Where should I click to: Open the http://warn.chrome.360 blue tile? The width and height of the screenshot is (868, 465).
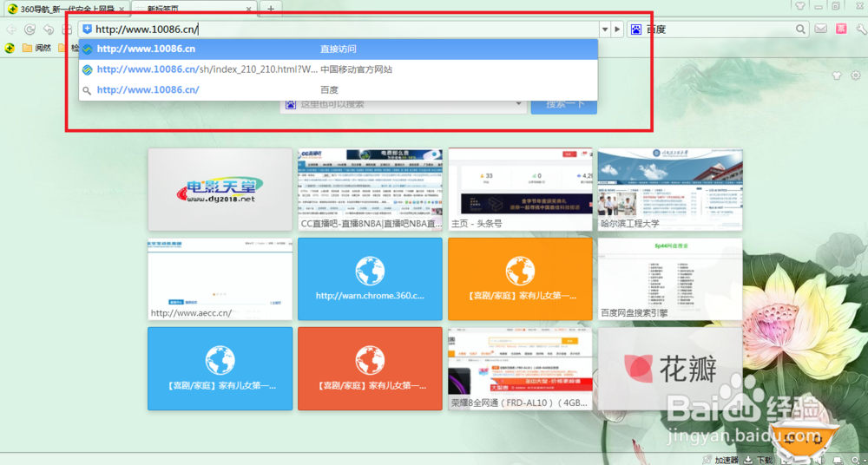click(371, 279)
